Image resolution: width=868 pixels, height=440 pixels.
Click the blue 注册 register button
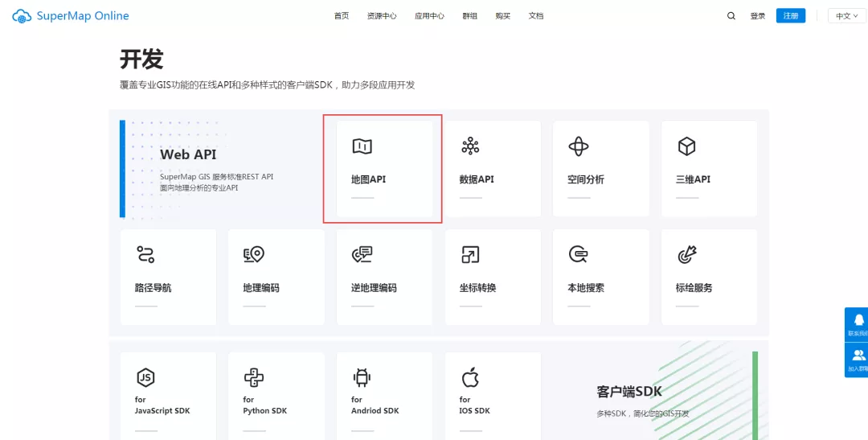pyautogui.click(x=791, y=15)
